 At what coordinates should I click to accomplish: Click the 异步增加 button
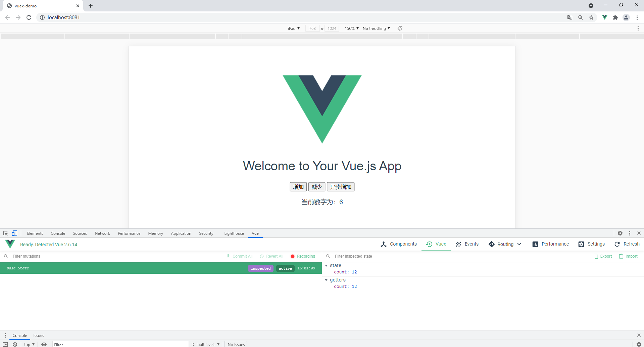(341, 187)
